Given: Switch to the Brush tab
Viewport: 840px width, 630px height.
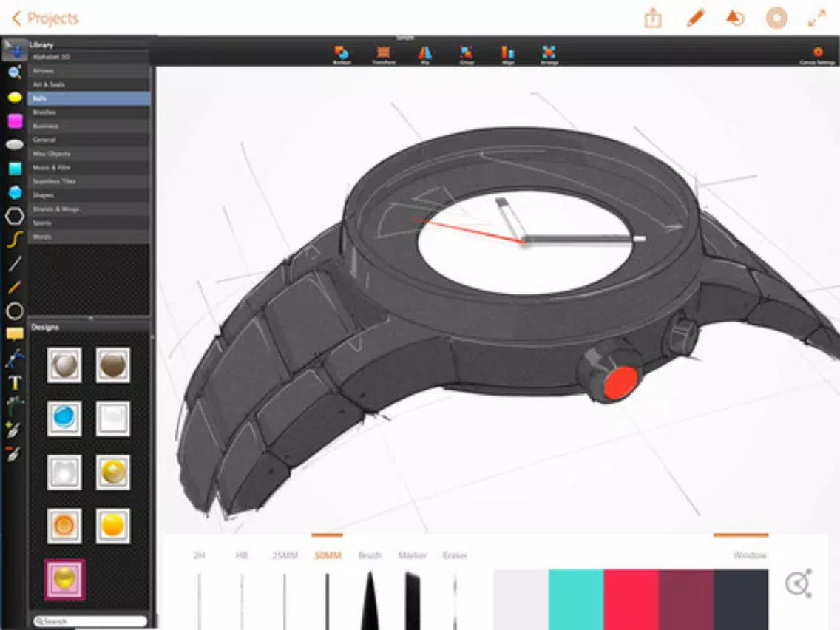Looking at the screenshot, I should tap(370, 555).
